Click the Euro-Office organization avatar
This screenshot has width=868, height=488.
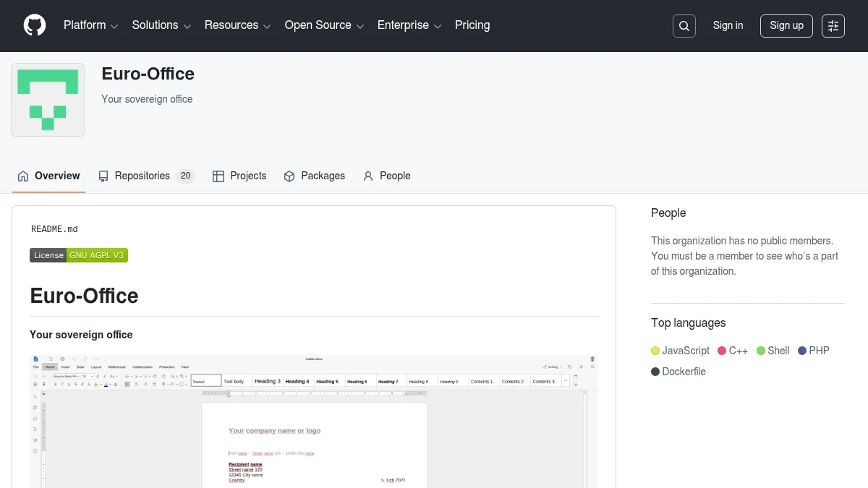pos(47,99)
